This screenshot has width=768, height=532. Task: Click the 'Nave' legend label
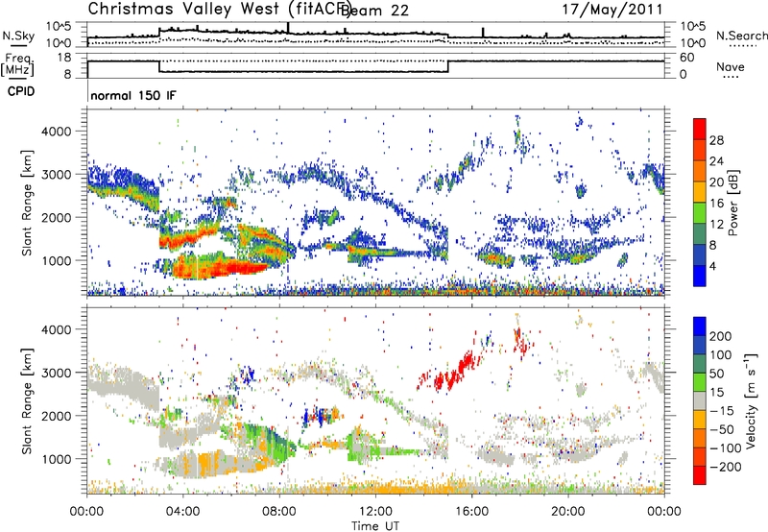tap(730, 66)
